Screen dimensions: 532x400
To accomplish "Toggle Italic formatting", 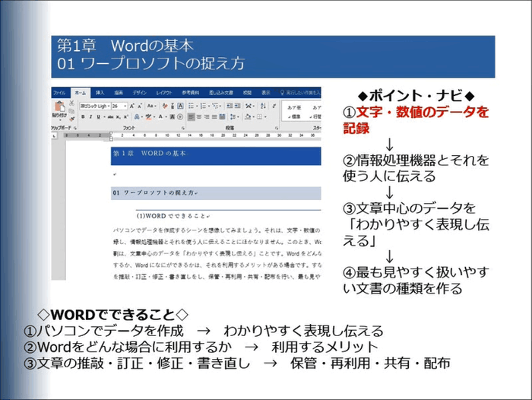I will coord(91,117).
